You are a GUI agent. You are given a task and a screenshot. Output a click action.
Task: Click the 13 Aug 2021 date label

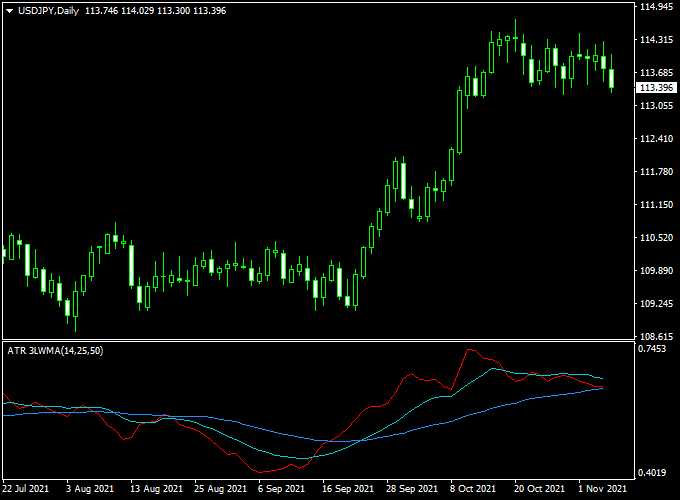157,489
